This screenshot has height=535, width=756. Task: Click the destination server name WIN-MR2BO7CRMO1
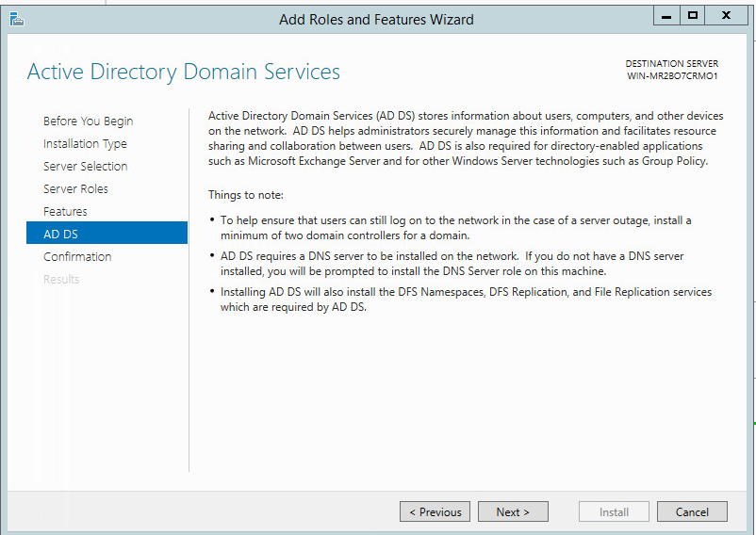[672, 75]
